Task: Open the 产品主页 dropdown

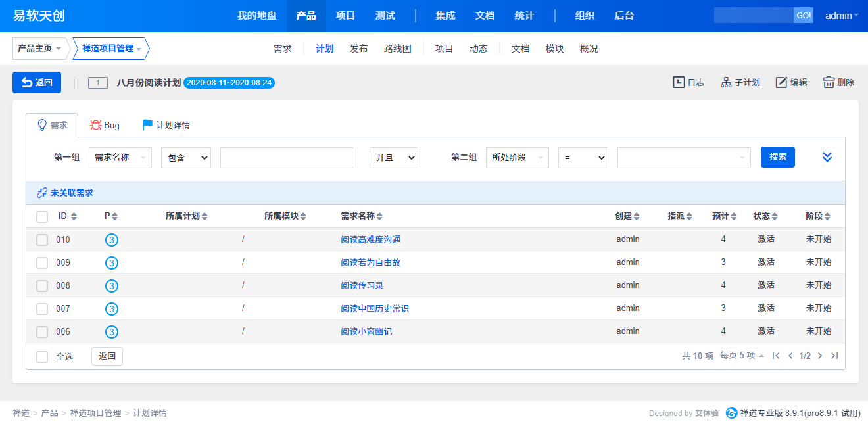Action: 41,49
